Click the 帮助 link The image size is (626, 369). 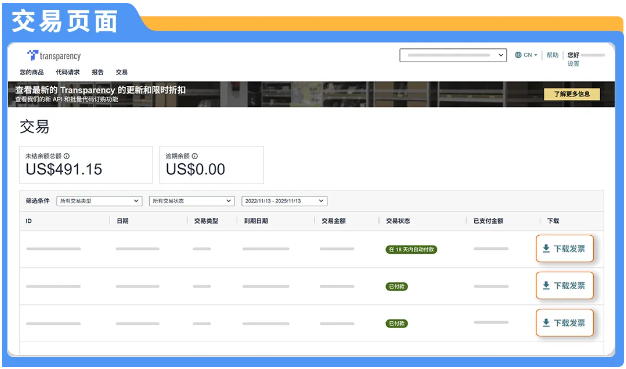pos(553,55)
